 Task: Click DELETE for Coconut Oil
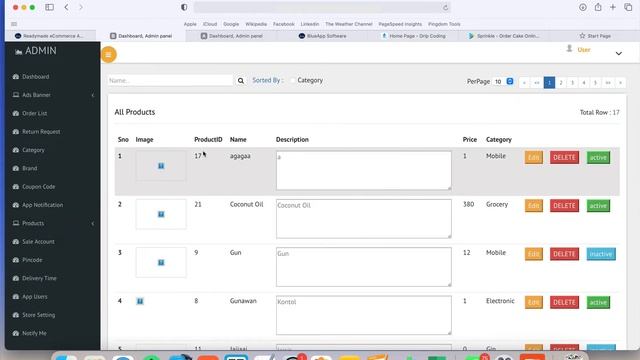click(564, 206)
